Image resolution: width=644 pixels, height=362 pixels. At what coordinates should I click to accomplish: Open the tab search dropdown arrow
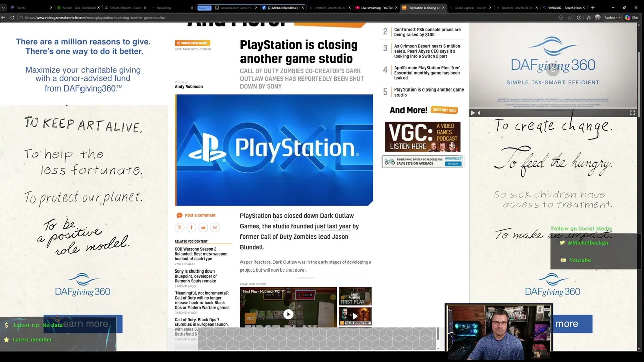[x=3, y=8]
